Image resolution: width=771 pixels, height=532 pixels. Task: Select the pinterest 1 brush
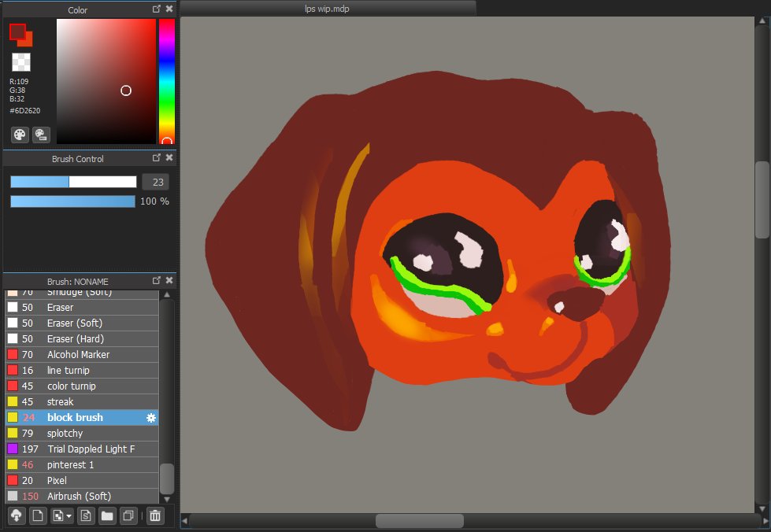pyautogui.click(x=82, y=464)
